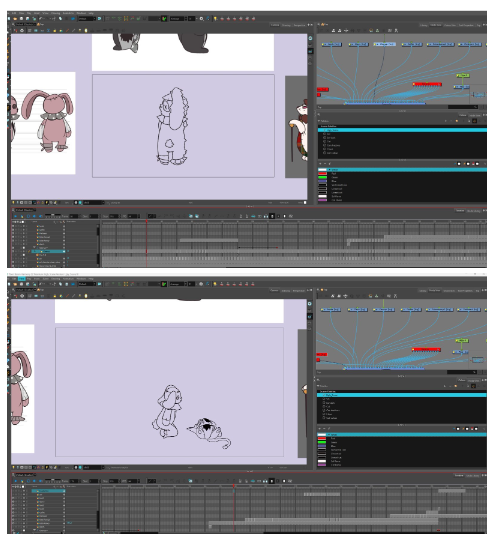500x547 pixels.
Task: Toggle checkbox of last palette in upper palette list
Action: coord(324,153)
